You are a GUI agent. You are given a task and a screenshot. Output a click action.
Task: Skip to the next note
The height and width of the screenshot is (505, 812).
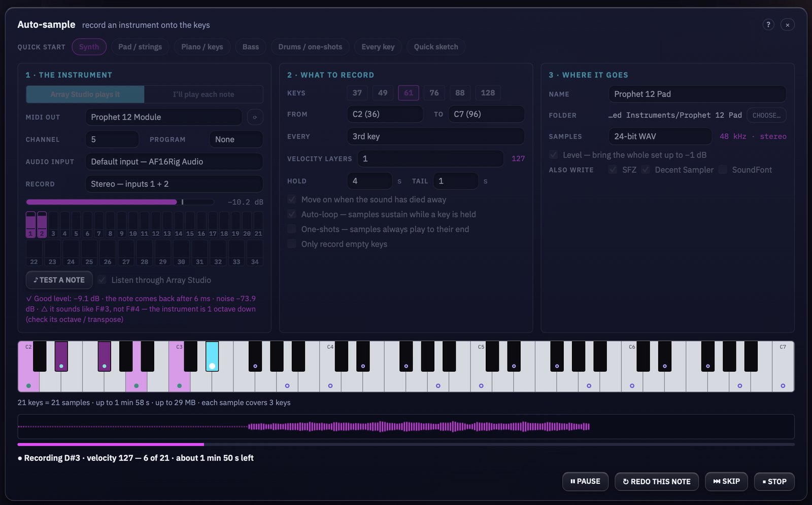[726, 481]
